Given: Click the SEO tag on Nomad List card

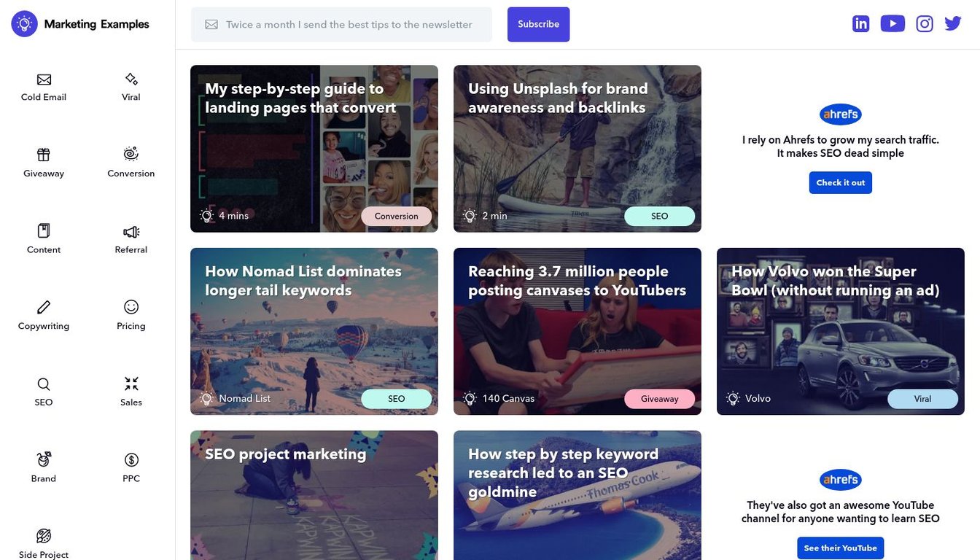Looking at the screenshot, I should coord(397,399).
